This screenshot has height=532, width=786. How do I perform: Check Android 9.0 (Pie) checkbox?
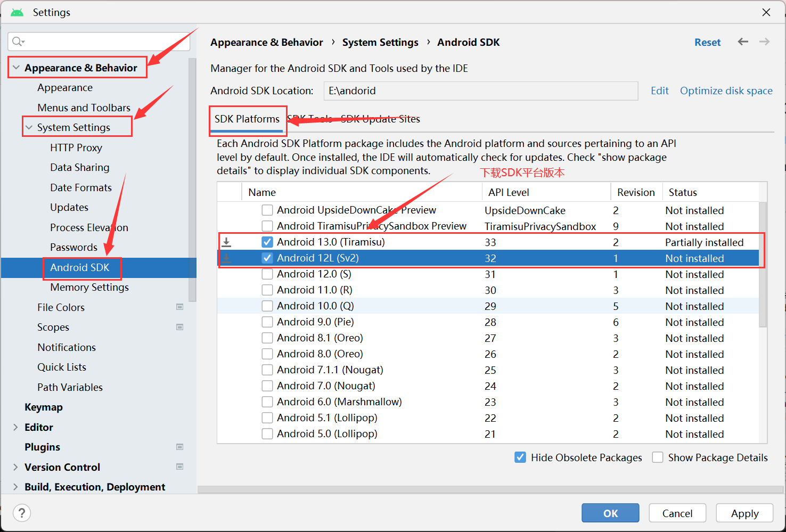pos(267,322)
